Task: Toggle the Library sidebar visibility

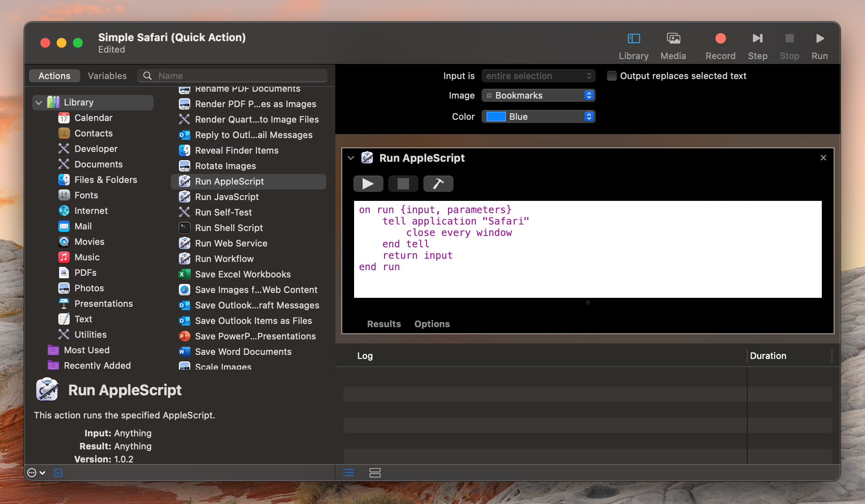Action: pyautogui.click(x=633, y=39)
